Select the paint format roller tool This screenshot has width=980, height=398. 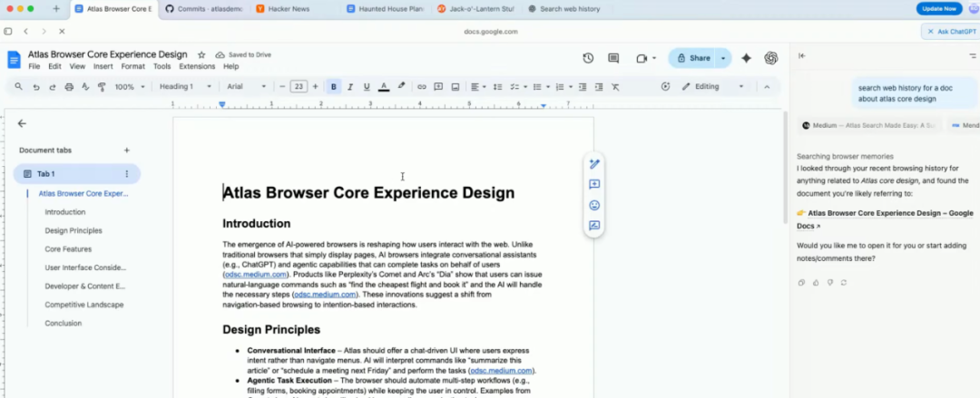point(100,87)
